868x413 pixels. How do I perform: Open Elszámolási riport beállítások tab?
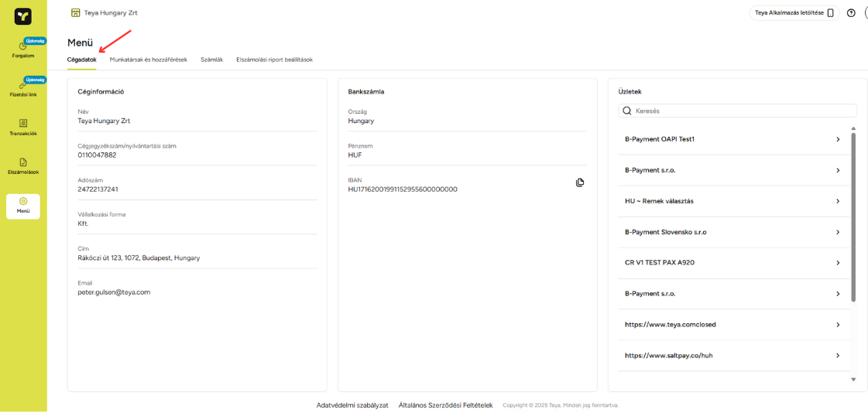pyautogui.click(x=275, y=60)
